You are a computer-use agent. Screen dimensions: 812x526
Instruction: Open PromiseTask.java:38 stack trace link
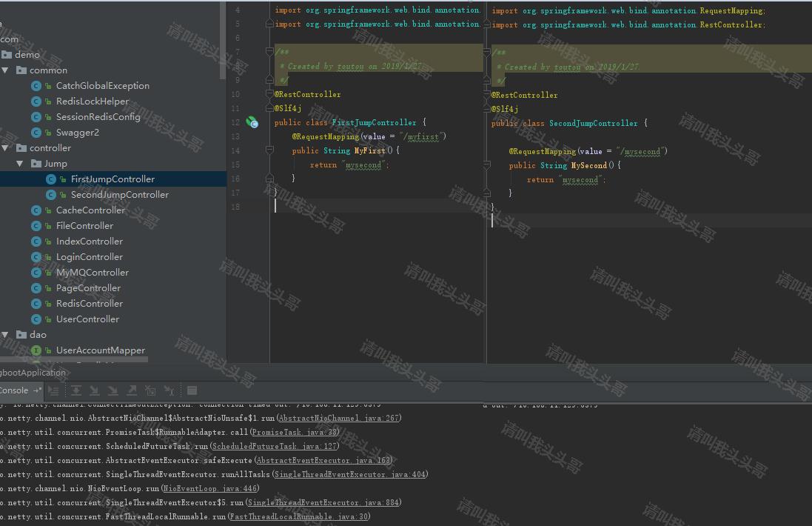(x=295, y=432)
